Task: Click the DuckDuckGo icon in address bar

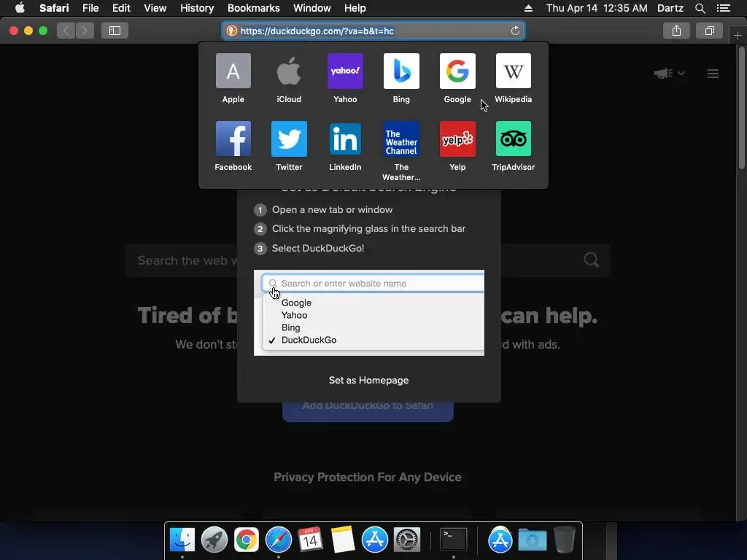Action: pos(231,31)
